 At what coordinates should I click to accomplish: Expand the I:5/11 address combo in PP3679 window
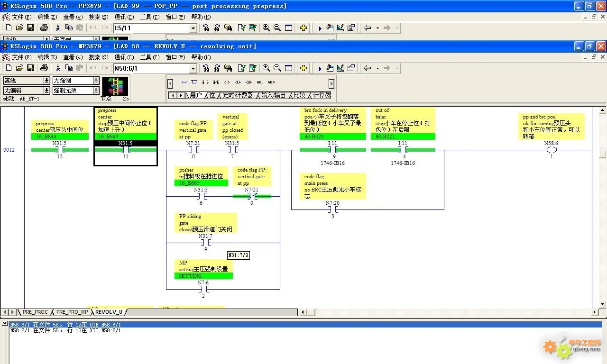pos(193,28)
